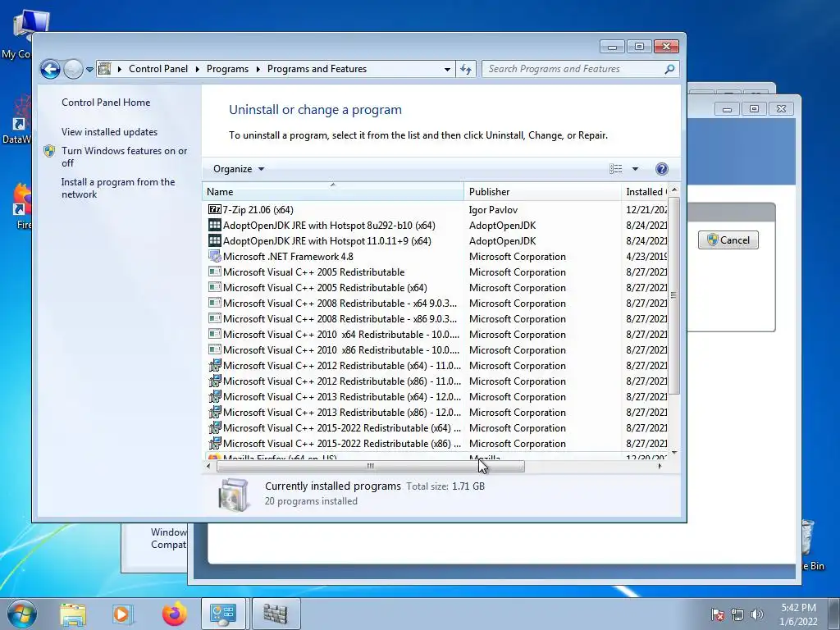Click the search magnifier icon
The width and height of the screenshot is (840, 630).
pos(669,69)
